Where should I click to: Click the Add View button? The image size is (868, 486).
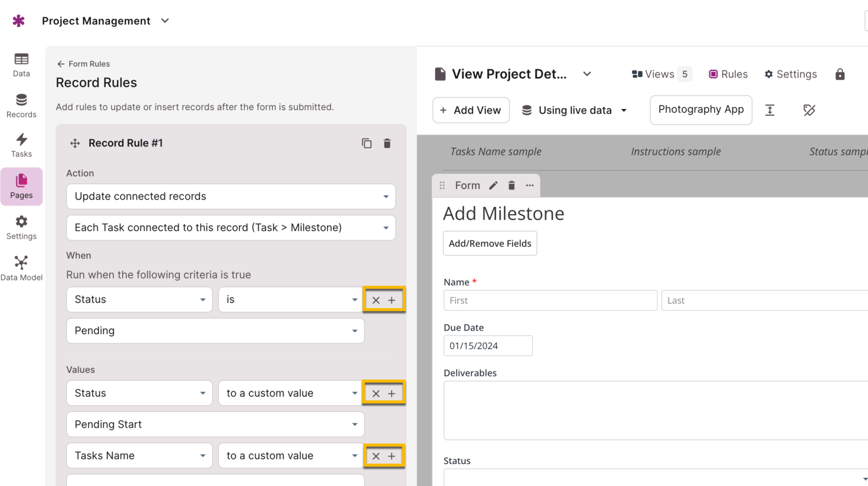tap(471, 110)
